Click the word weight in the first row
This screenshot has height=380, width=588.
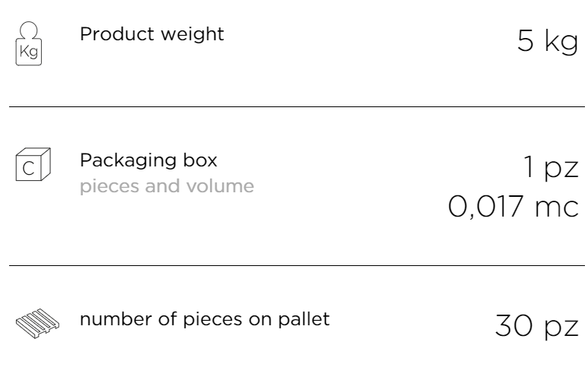point(192,34)
